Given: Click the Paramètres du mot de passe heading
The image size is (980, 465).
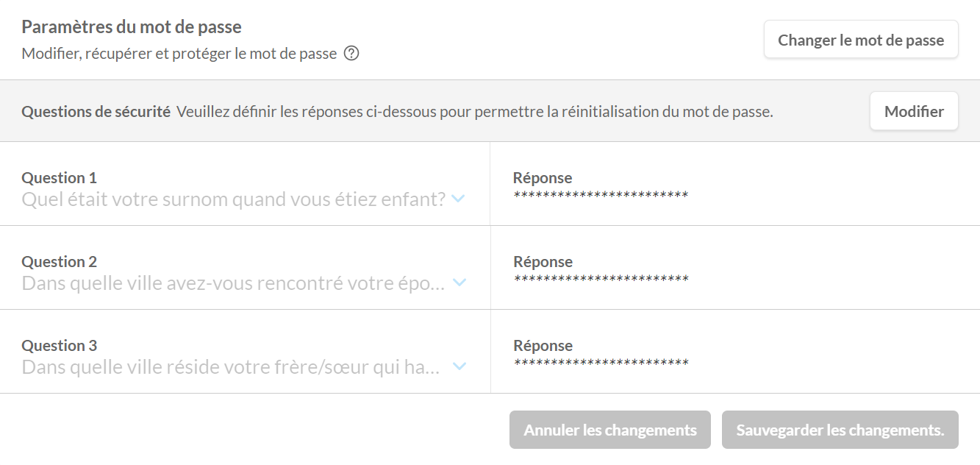Looking at the screenshot, I should point(132,27).
